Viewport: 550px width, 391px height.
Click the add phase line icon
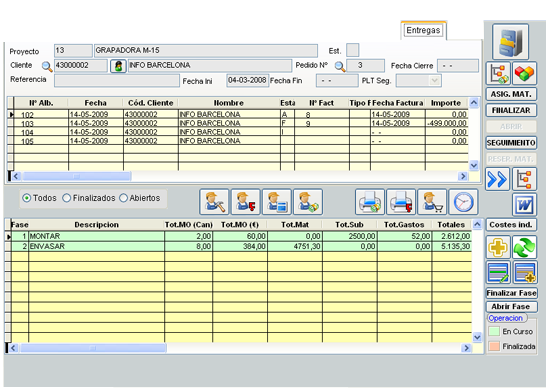pos(525,273)
